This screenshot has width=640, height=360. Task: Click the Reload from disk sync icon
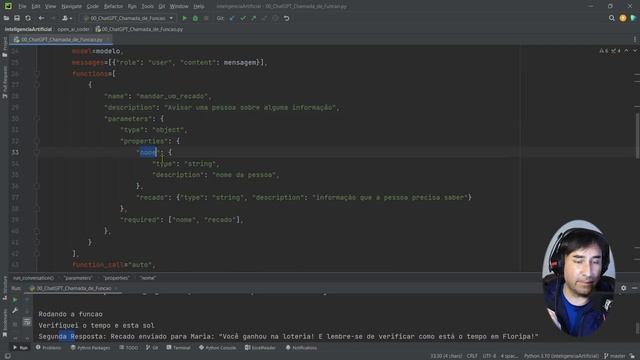coord(28,18)
